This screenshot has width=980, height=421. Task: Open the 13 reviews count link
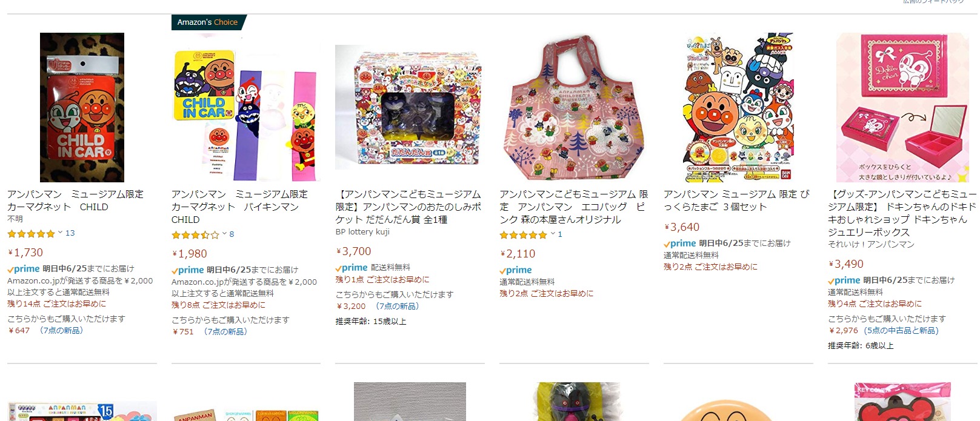tap(70, 233)
